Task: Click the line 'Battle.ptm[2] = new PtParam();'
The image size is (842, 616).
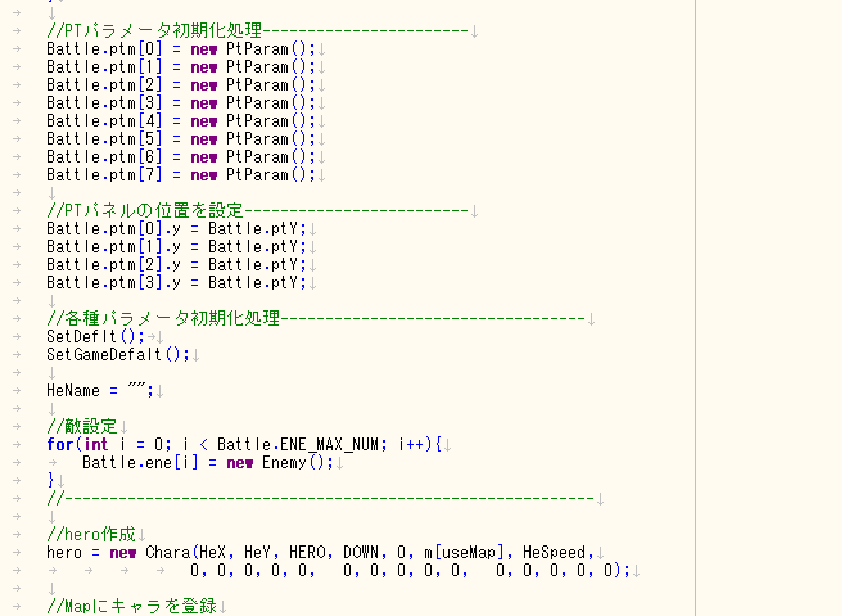Action: coord(181,85)
